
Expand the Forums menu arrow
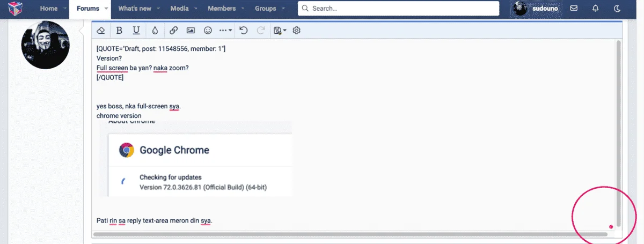pos(106,9)
